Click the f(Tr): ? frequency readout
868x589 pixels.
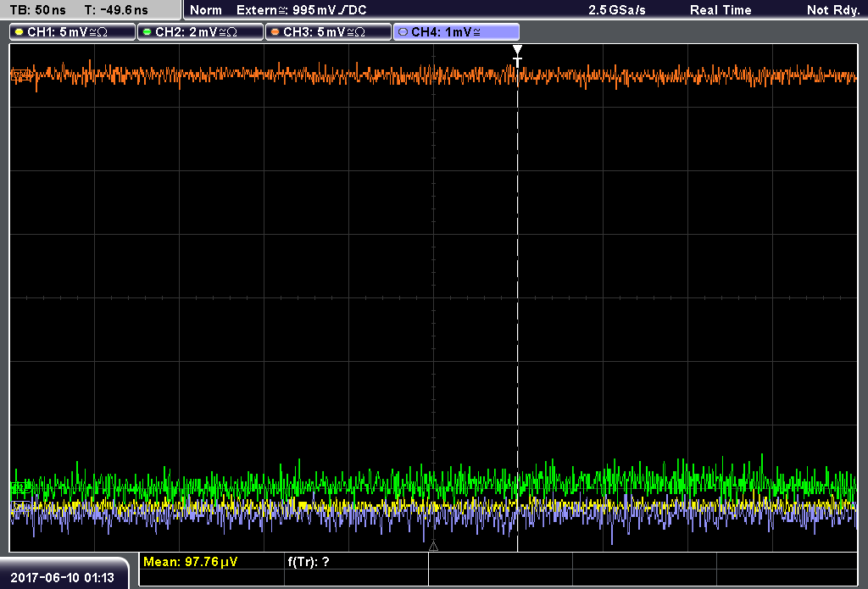(309, 562)
